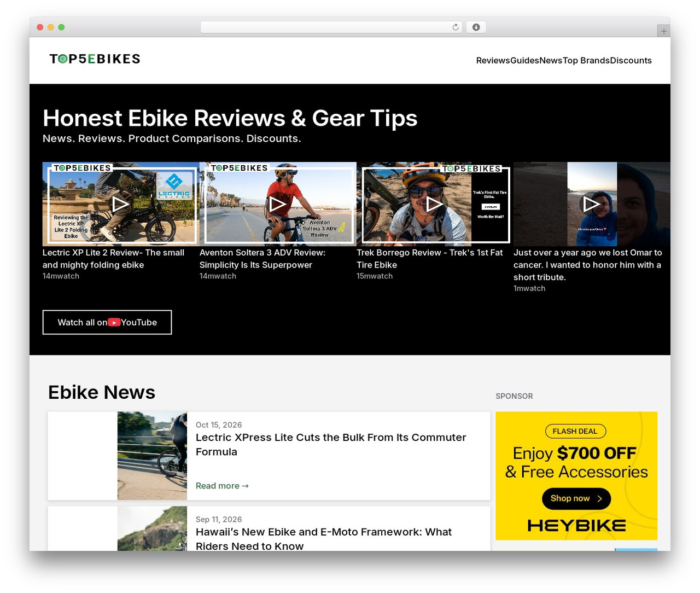Click the Hawaii ebike article thumbnail
Image resolution: width=700 pixels, height=593 pixels.
(x=152, y=528)
